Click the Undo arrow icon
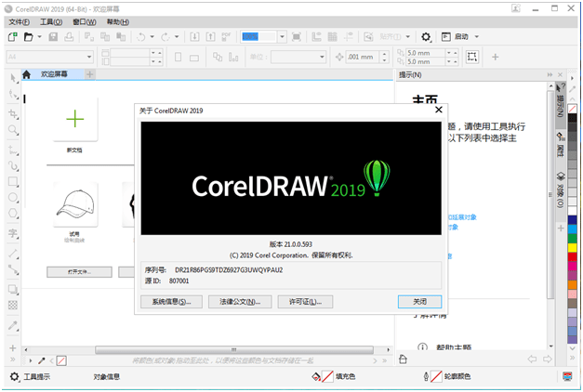Screen dimensions: 583x392 tap(141, 37)
